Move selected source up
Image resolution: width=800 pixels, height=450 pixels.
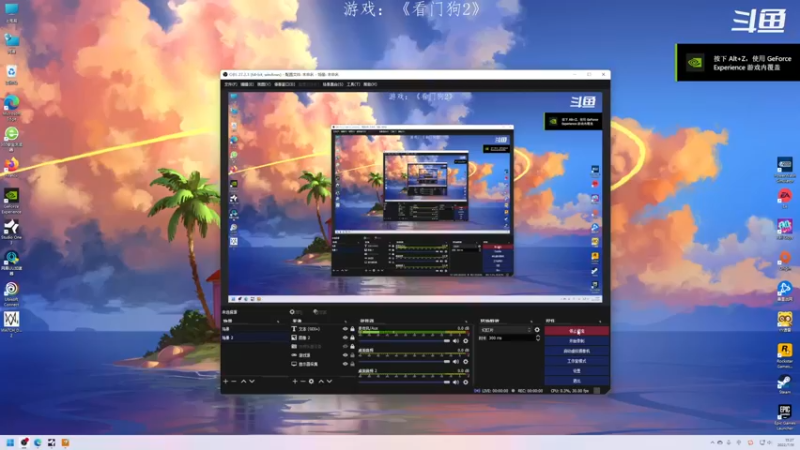pyautogui.click(x=321, y=381)
